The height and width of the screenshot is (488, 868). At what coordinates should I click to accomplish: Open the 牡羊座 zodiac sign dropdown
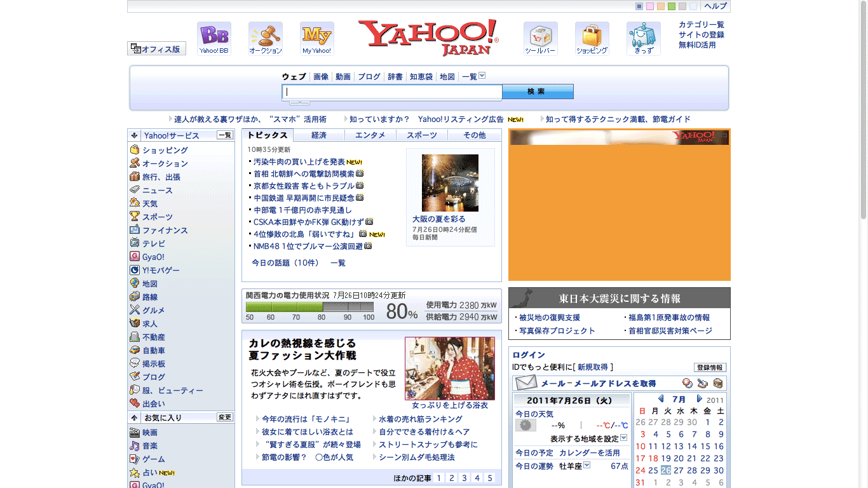pyautogui.click(x=587, y=465)
